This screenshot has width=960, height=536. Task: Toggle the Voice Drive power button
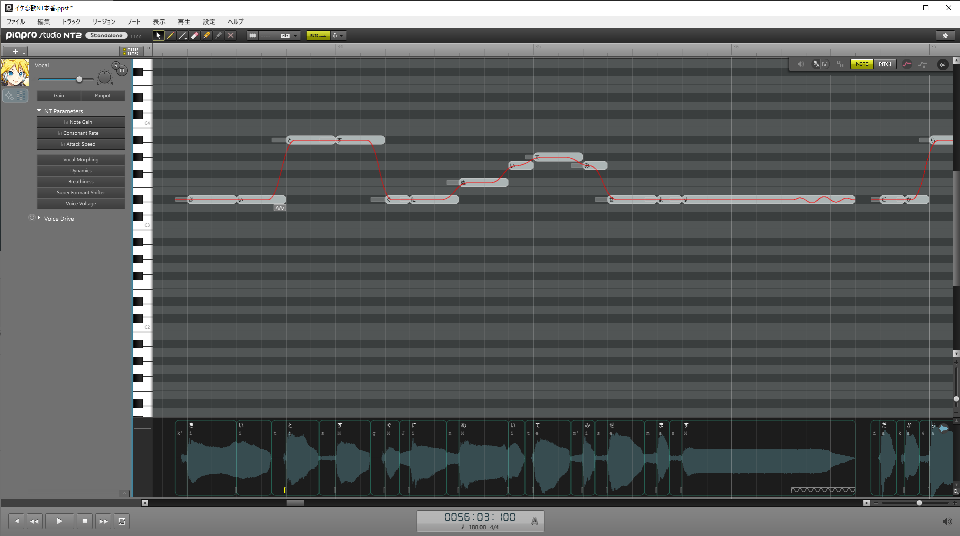(x=32, y=217)
